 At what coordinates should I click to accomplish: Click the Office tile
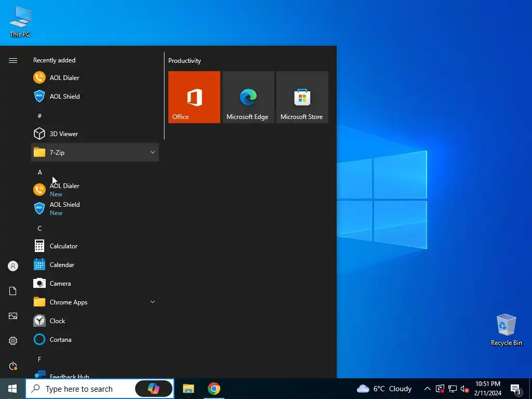(194, 97)
